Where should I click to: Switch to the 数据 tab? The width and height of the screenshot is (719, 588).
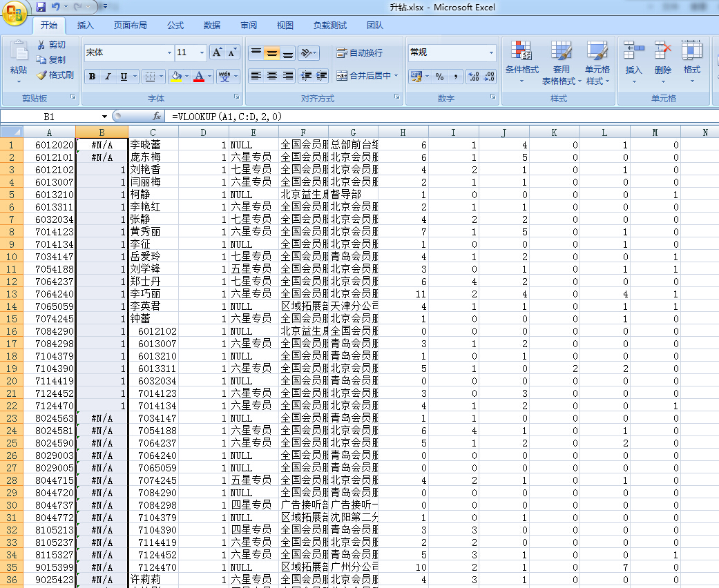212,26
